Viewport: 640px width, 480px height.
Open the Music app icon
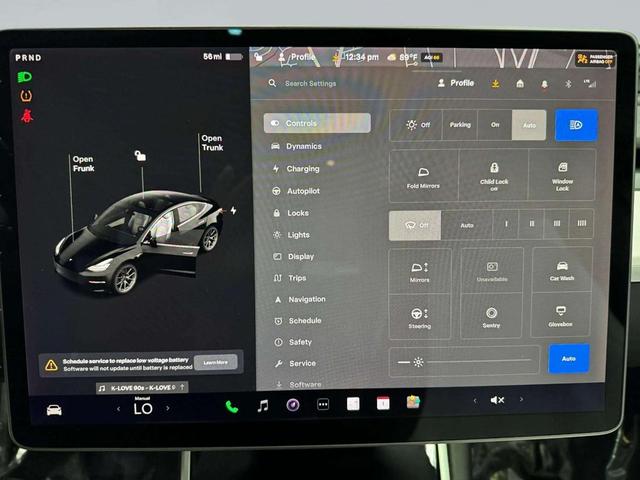(x=263, y=406)
